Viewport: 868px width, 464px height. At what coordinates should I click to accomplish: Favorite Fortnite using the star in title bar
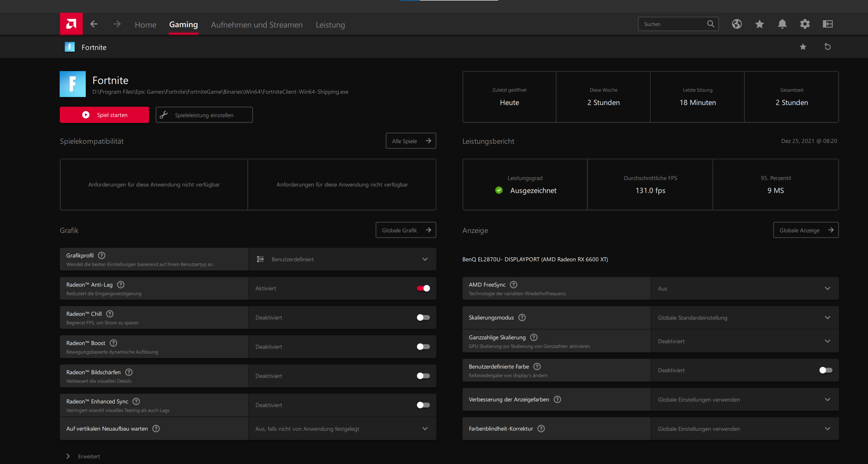(803, 47)
